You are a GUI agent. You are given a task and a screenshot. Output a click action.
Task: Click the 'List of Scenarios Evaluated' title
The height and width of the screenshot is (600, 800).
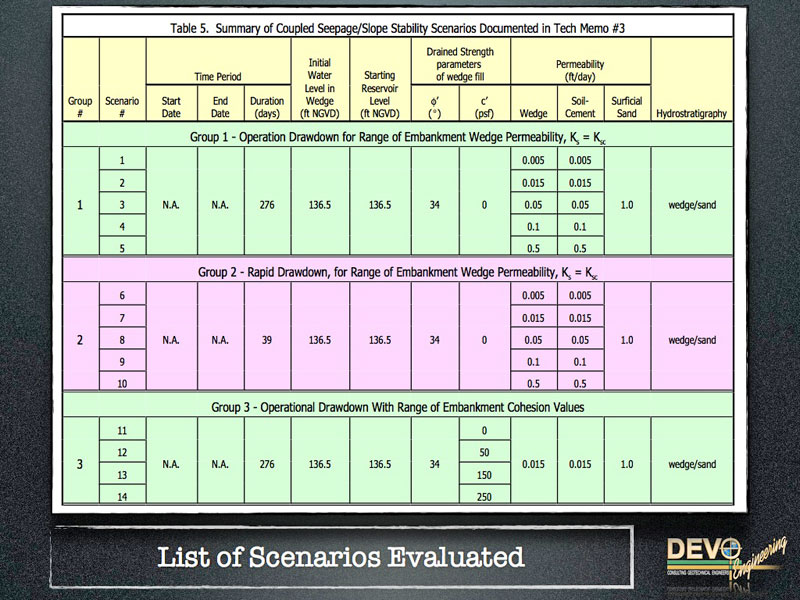click(340, 556)
